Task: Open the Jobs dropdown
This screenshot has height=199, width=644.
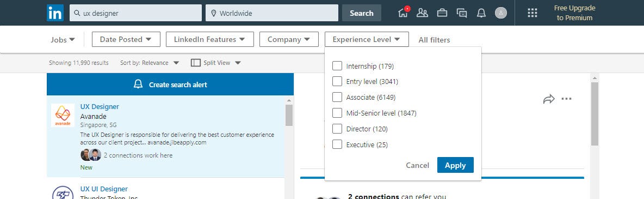Action: click(x=63, y=40)
